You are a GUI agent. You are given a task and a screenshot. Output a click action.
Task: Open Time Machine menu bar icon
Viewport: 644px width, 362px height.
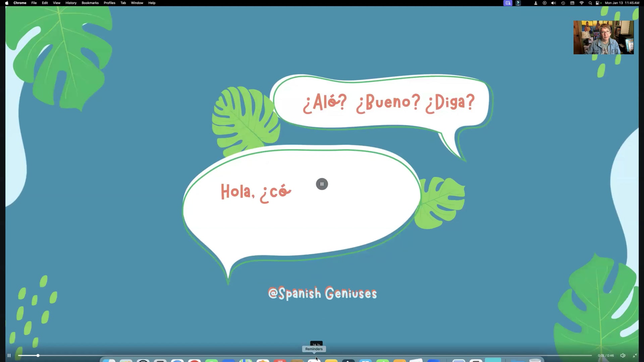563,3
